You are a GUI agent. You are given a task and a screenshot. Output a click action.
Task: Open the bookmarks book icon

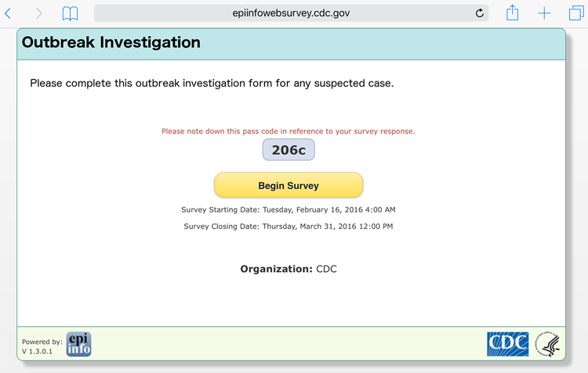pos(70,13)
